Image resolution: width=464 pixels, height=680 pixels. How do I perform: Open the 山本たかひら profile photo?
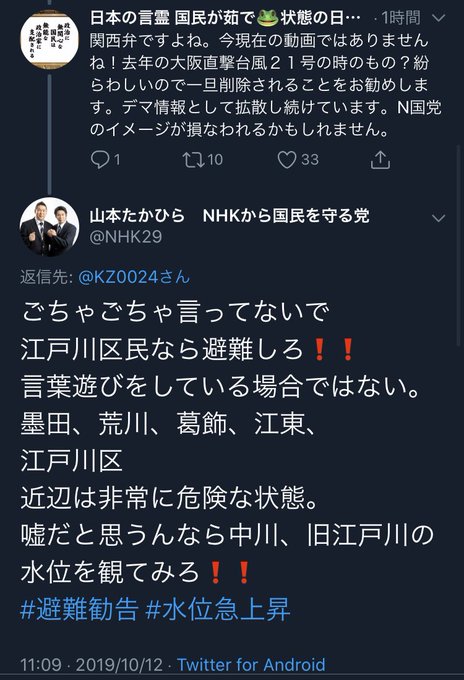[x=49, y=227]
